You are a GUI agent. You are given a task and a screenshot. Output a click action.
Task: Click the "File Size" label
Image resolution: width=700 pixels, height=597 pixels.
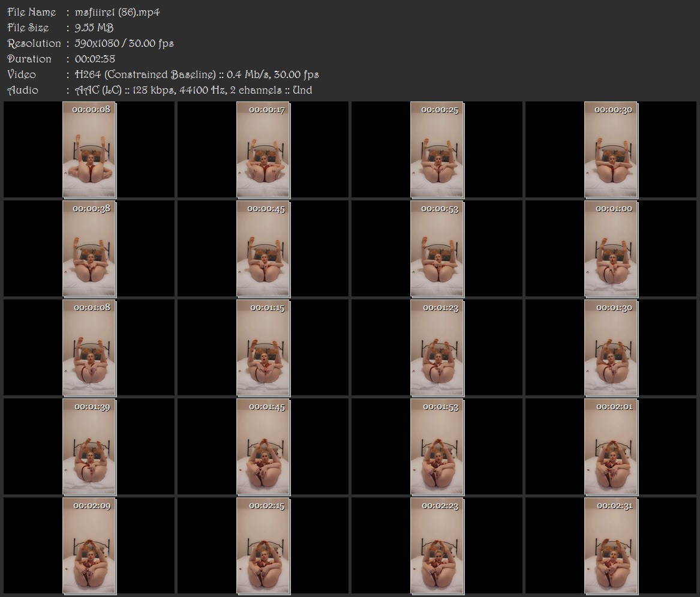[x=28, y=28]
